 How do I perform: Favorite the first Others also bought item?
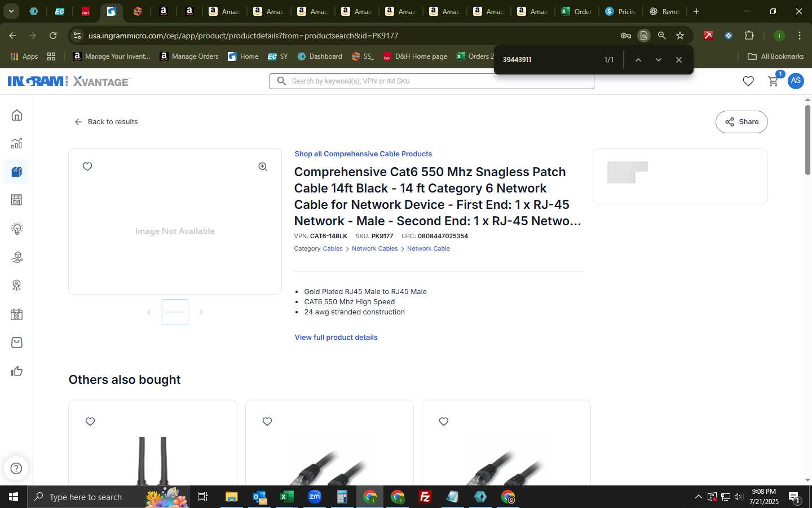[x=90, y=422]
